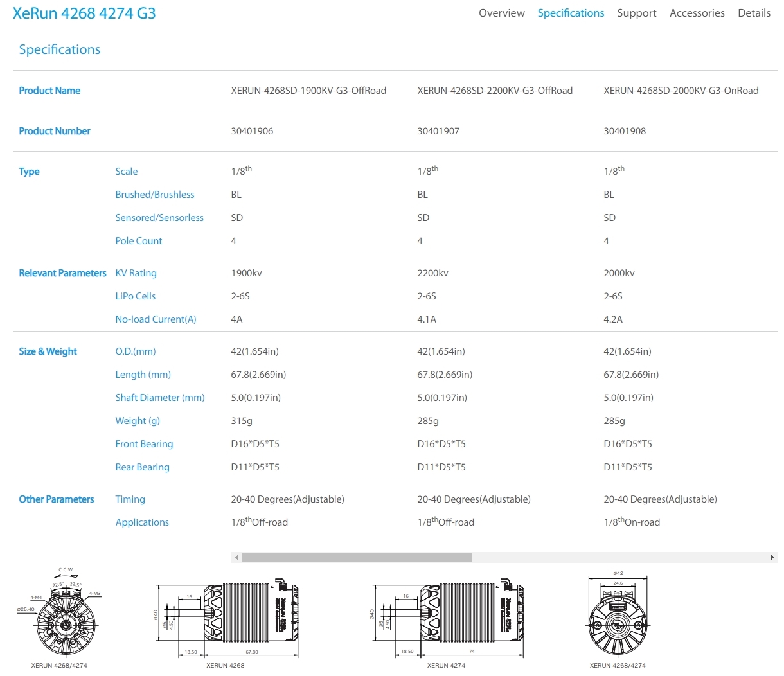Click the Brushed/Brushless row label
784x676 pixels.
tap(155, 195)
